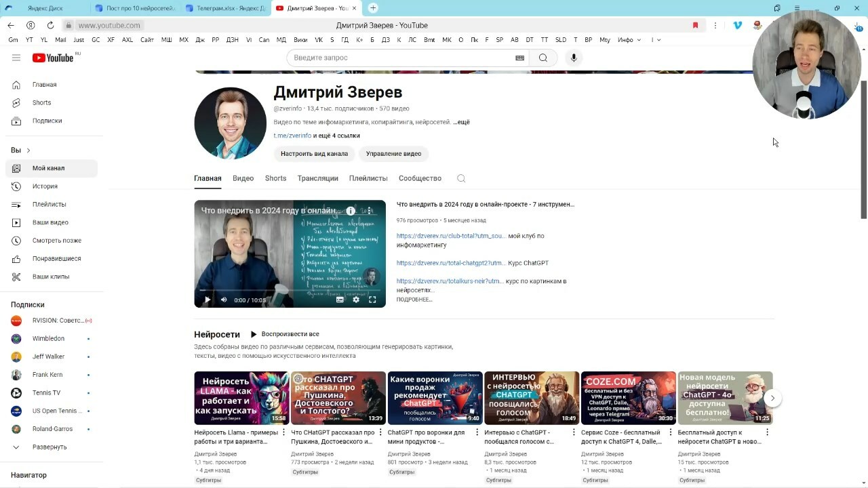868x488 pixels.
Task: Start voice search with the microphone
Action: coord(574,58)
